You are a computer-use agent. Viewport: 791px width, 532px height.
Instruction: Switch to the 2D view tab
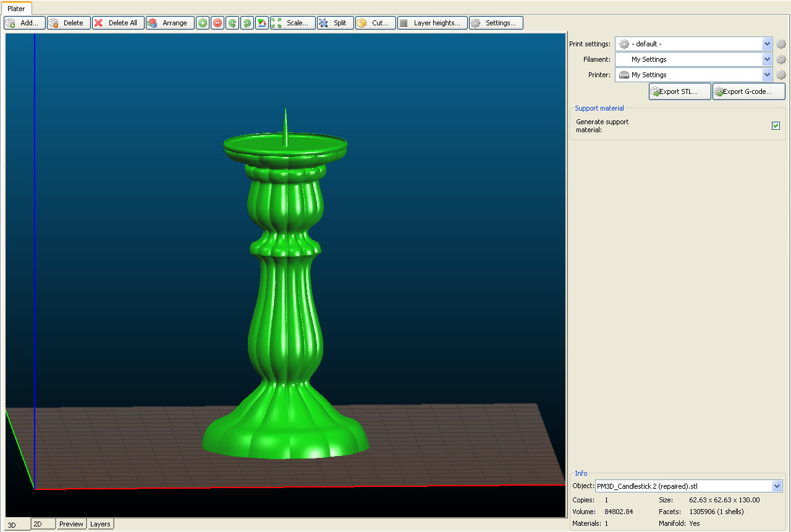[43, 524]
